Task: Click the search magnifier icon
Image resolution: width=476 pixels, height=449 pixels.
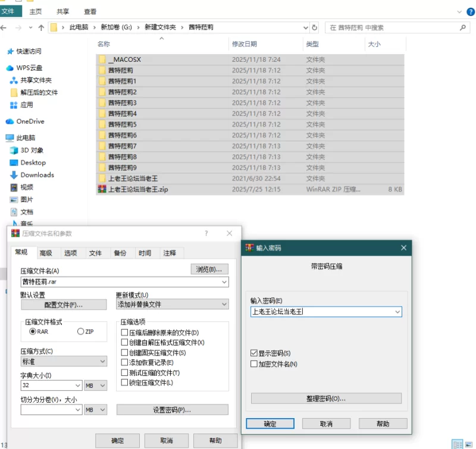Action: [x=463, y=27]
